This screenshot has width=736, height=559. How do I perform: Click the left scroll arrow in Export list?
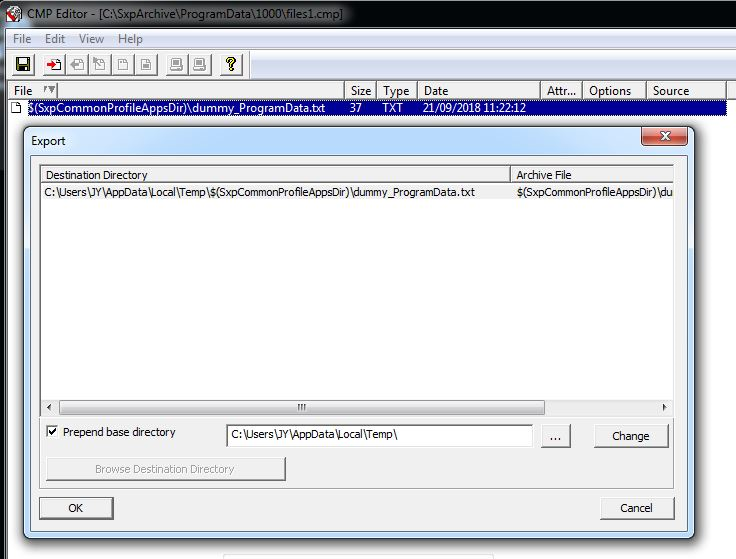point(49,407)
